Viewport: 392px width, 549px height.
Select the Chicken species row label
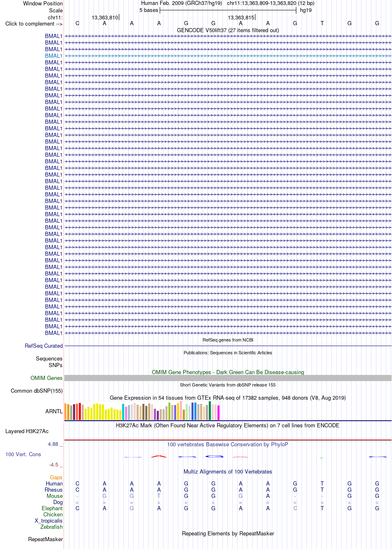click(53, 514)
